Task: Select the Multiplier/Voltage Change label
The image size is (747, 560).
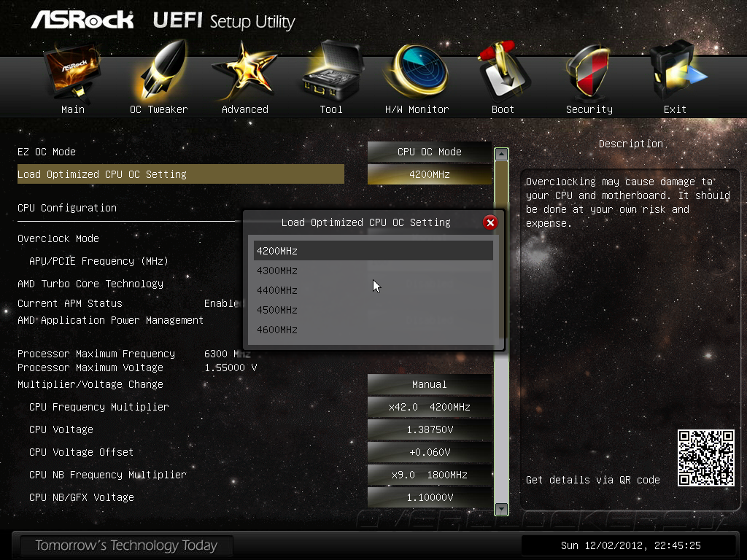Action: coord(90,384)
